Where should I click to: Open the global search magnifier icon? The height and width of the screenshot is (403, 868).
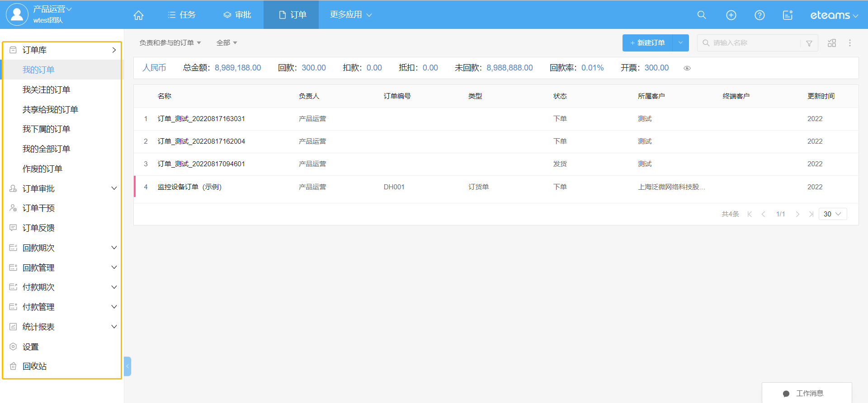pos(701,15)
